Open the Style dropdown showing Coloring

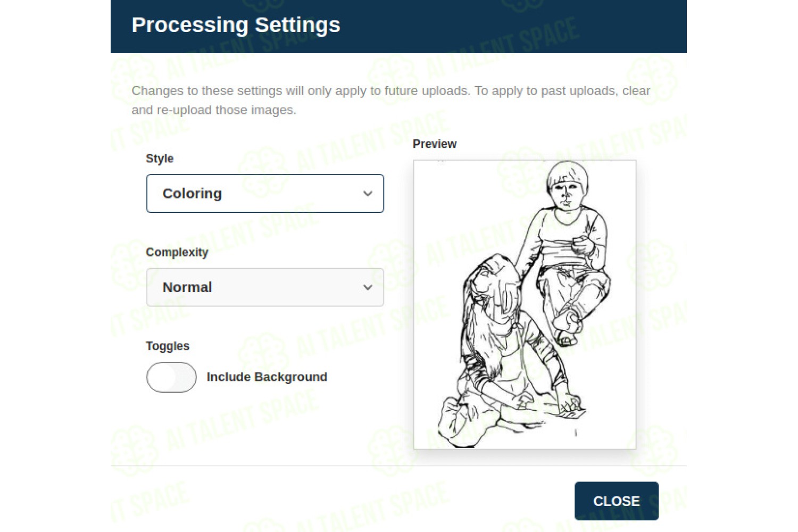(265, 194)
